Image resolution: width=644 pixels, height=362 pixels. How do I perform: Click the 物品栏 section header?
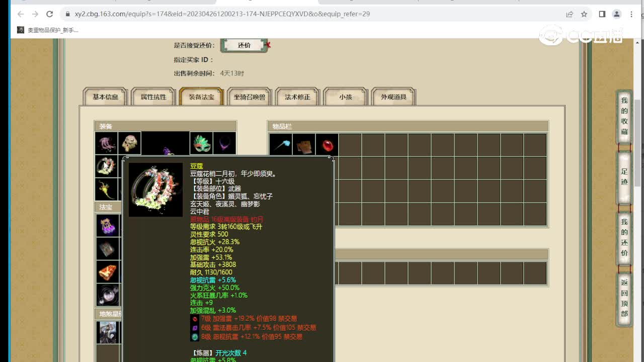[x=408, y=126]
